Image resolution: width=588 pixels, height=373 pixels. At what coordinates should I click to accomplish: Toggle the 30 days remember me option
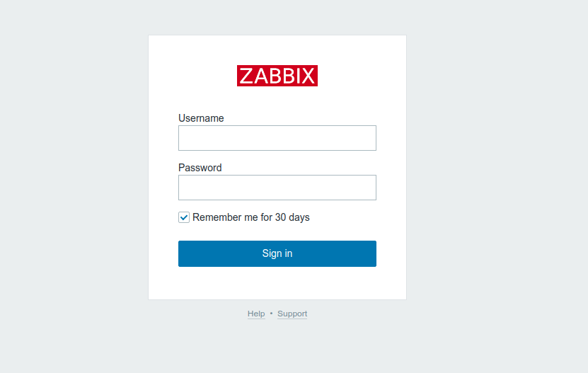pos(184,217)
